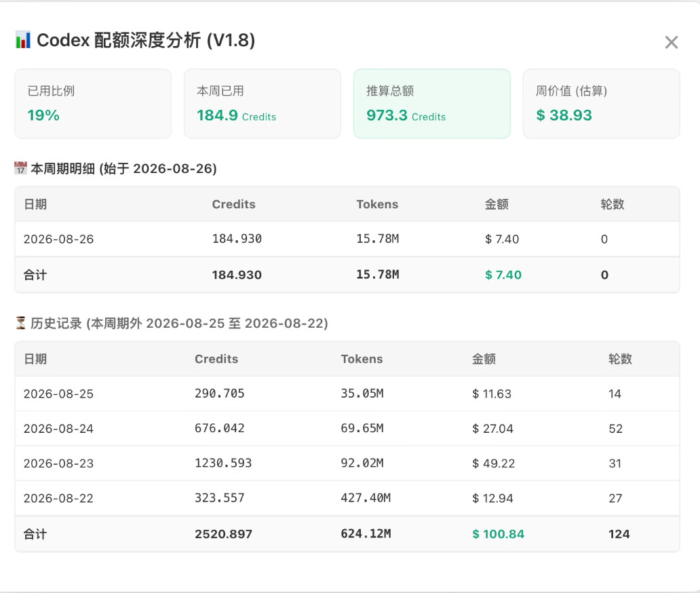Click the bar chart icon beside the title
The height and width of the screenshot is (593, 700).
coord(23,40)
